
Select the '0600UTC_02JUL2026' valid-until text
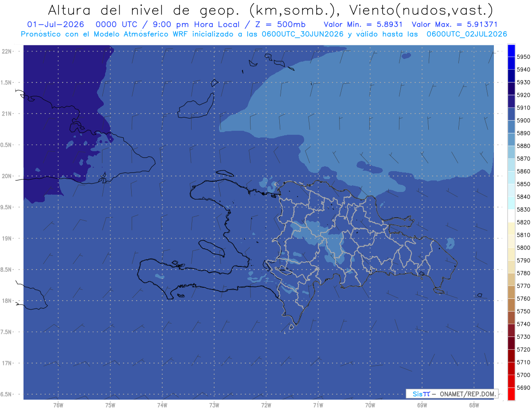467,34
